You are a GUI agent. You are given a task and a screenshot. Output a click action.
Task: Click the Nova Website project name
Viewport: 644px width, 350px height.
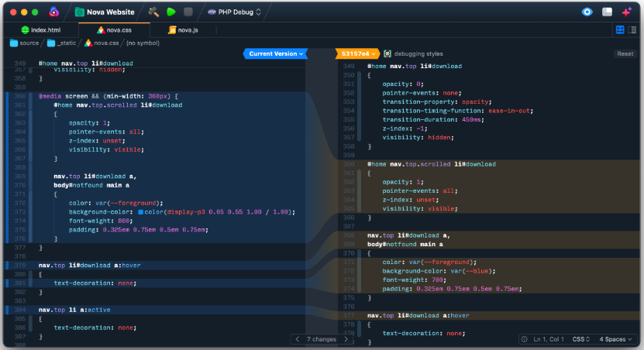(109, 12)
